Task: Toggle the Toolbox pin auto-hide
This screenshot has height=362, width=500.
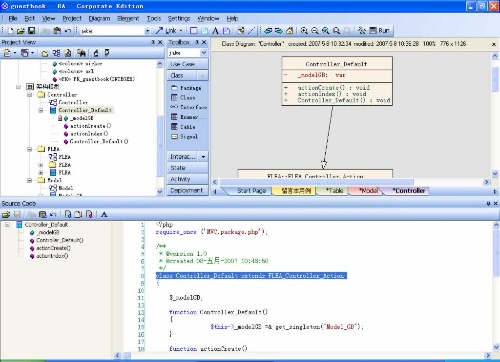Action: (x=197, y=42)
